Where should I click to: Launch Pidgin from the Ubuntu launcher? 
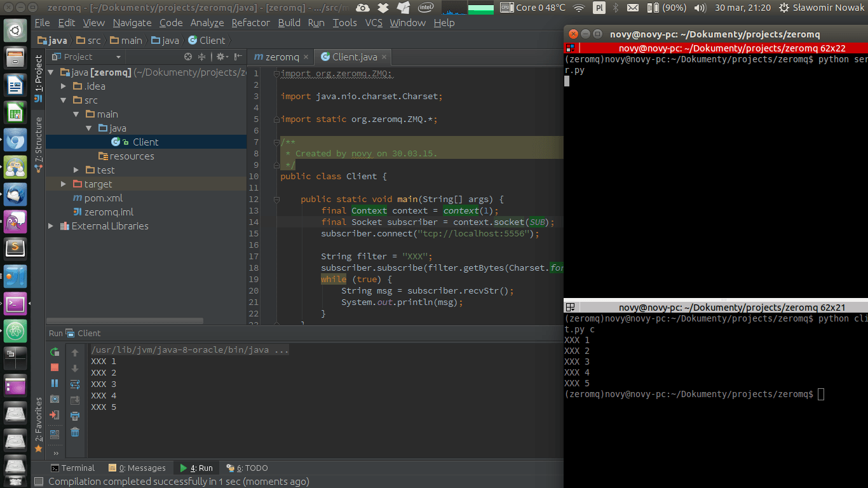(15, 221)
